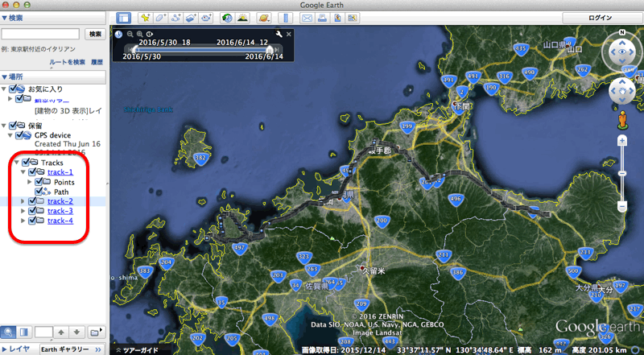Toggle the sidebar visibility button

point(123,18)
